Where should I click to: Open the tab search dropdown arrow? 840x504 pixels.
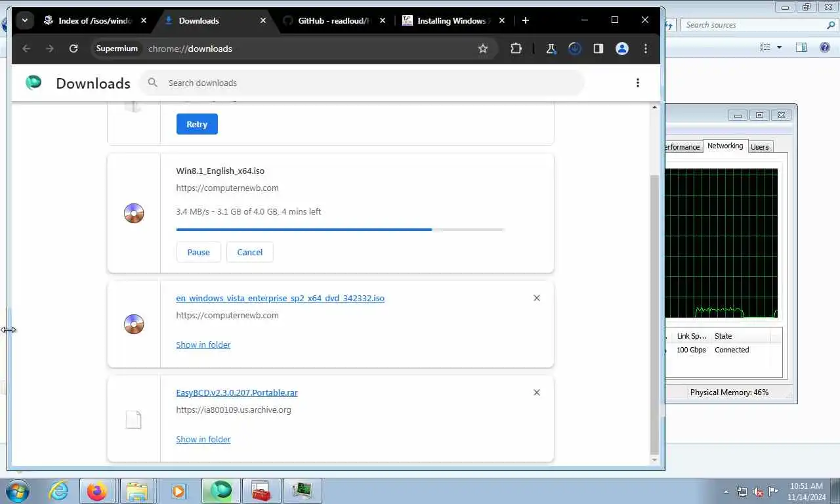click(24, 20)
